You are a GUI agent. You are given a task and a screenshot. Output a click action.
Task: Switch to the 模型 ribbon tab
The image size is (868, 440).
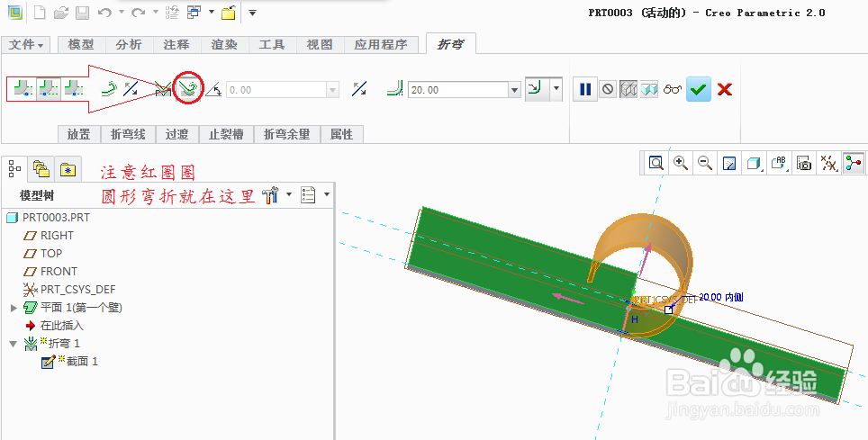coord(81,45)
